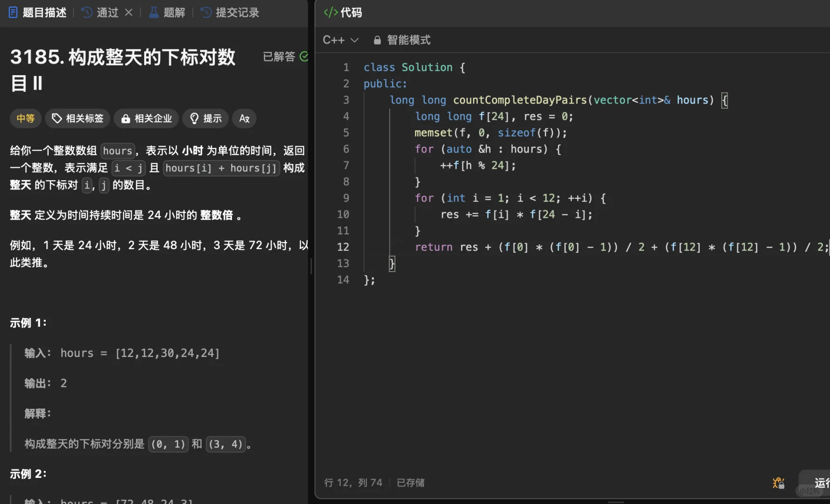830x504 pixels.
Task: Click the 'hours[i] + hours[j]' code term
Action: (221, 168)
